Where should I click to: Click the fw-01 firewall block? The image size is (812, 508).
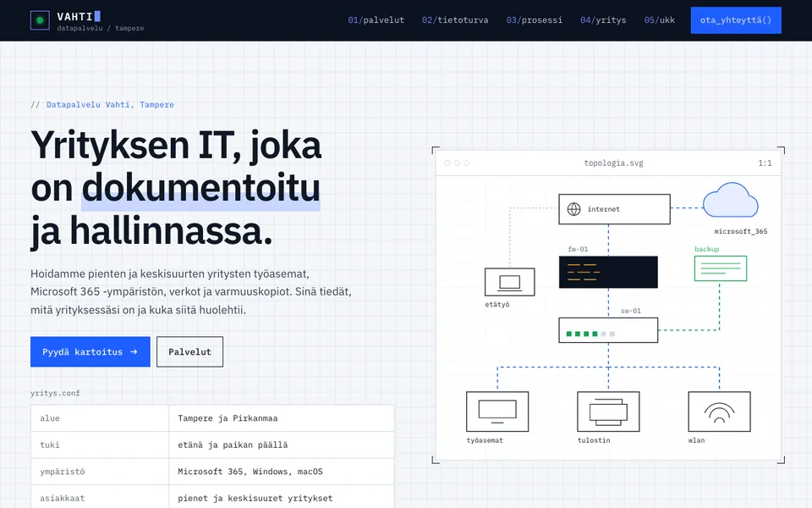point(608,272)
